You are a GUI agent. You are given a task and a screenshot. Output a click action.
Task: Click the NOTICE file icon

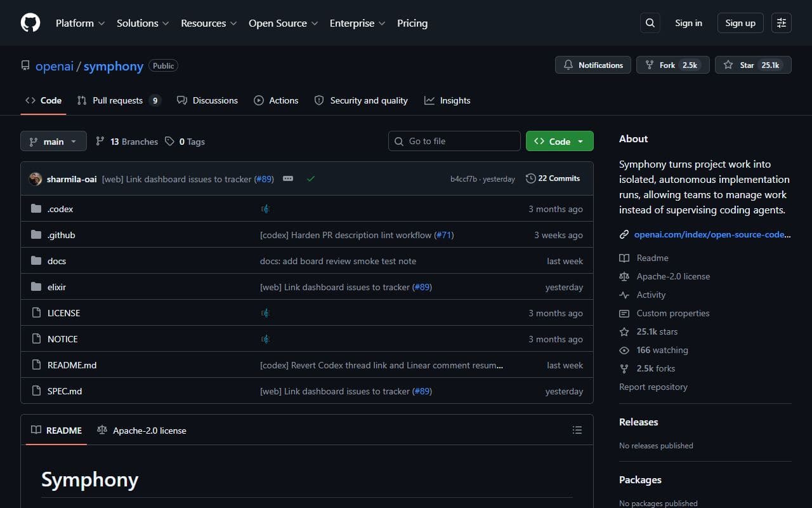pos(36,339)
